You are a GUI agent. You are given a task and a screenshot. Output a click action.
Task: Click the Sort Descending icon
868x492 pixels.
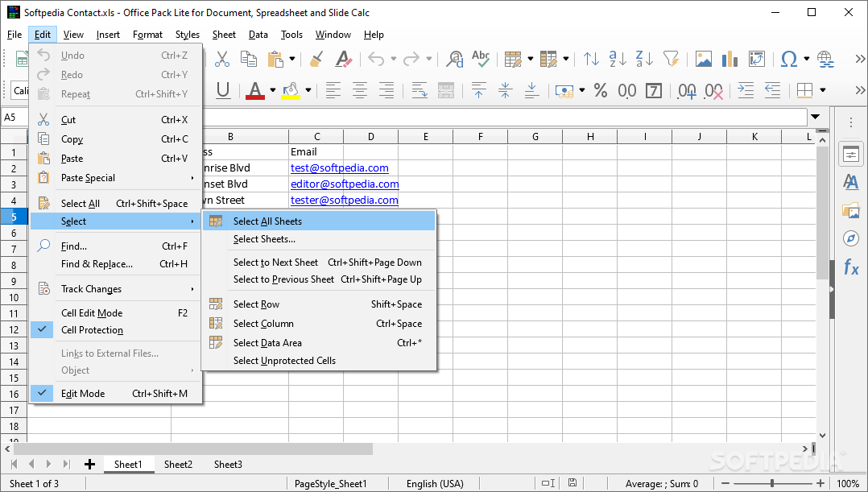(644, 59)
